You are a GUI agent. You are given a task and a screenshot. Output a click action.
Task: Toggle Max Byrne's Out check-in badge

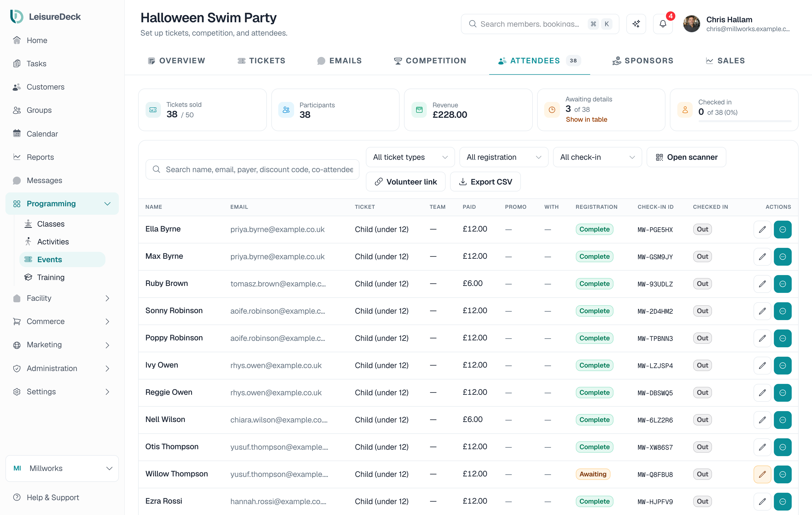pos(702,257)
